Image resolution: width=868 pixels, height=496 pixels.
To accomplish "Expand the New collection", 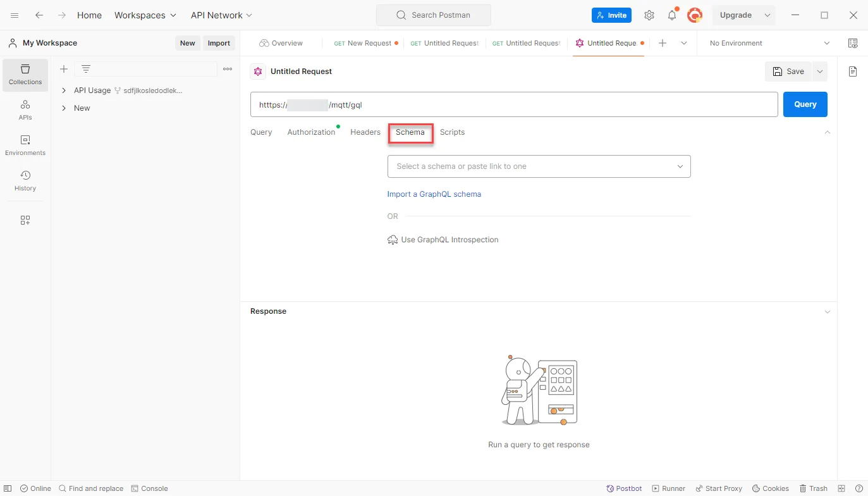I will point(64,108).
